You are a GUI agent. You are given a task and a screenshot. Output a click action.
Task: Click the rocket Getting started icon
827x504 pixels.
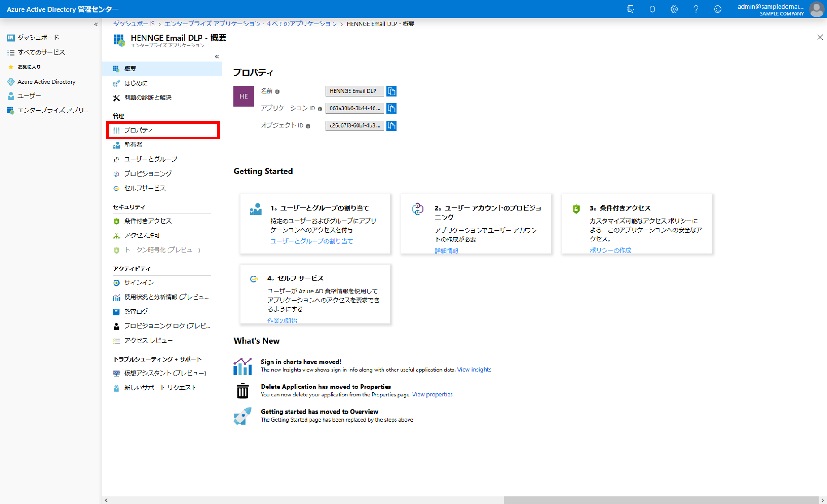242,416
